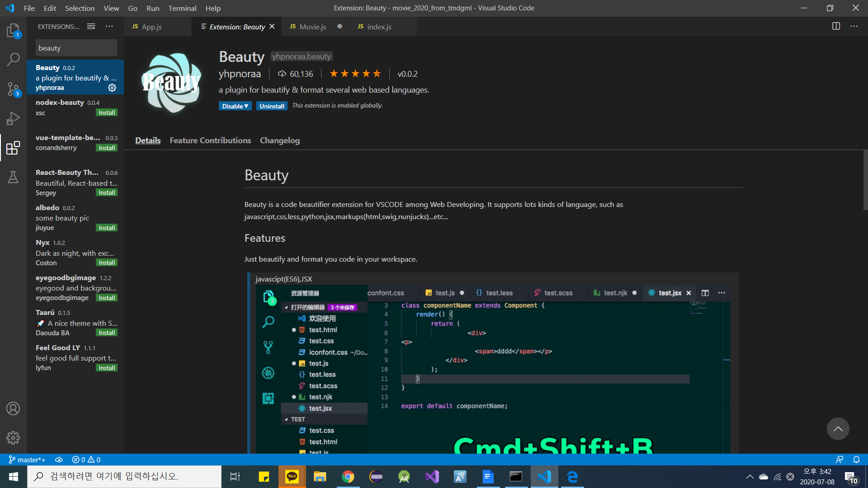The height and width of the screenshot is (488, 868).
Task: Open the Explorer view in activity bar
Action: click(x=13, y=31)
